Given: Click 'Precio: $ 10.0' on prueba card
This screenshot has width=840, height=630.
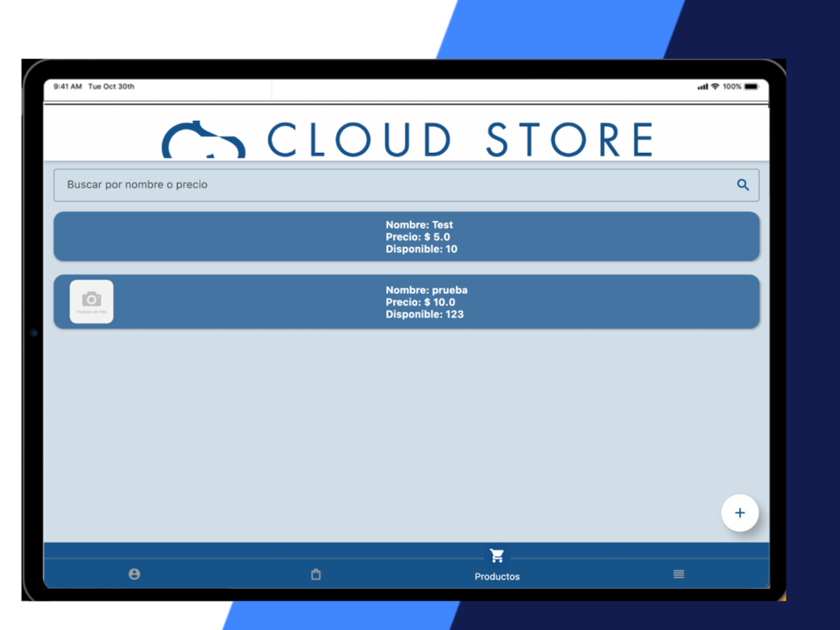Looking at the screenshot, I should (421, 302).
